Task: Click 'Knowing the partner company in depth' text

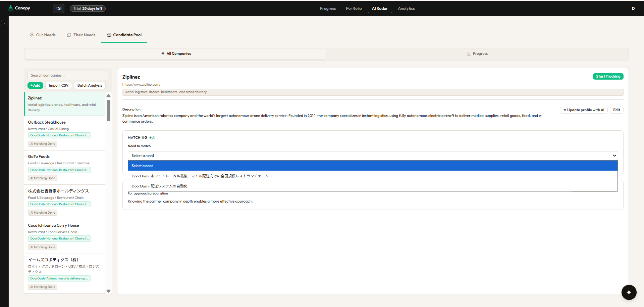Action: pyautogui.click(x=190, y=202)
